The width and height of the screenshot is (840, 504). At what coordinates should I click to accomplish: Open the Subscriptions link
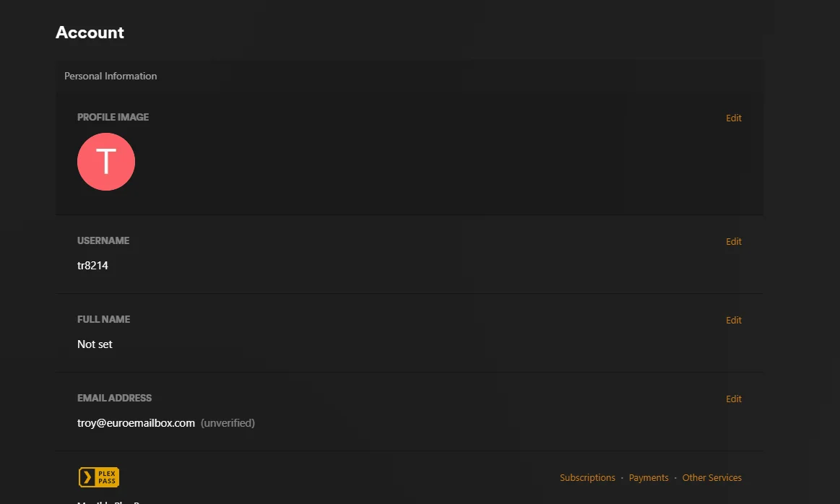587,478
